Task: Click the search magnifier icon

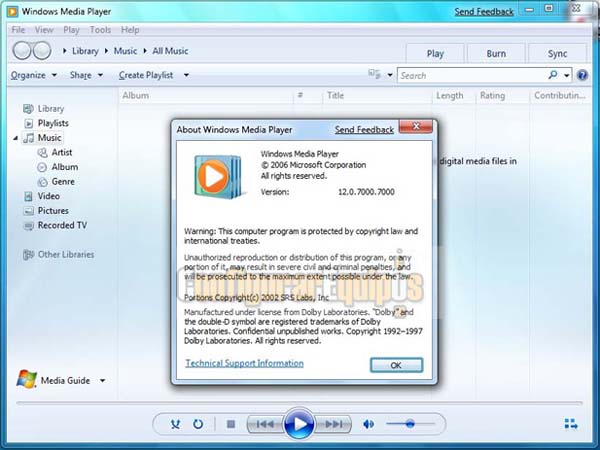Action: (x=553, y=75)
